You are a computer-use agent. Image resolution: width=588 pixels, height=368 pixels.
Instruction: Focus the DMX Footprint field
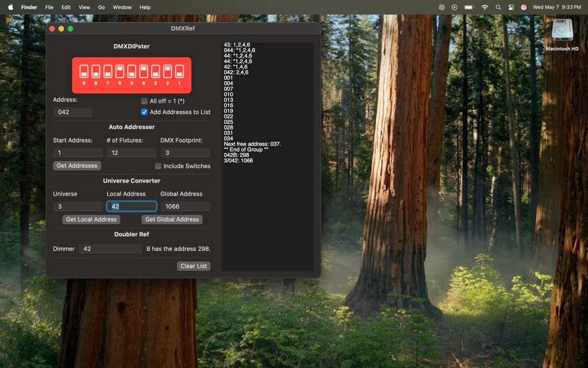(x=185, y=152)
